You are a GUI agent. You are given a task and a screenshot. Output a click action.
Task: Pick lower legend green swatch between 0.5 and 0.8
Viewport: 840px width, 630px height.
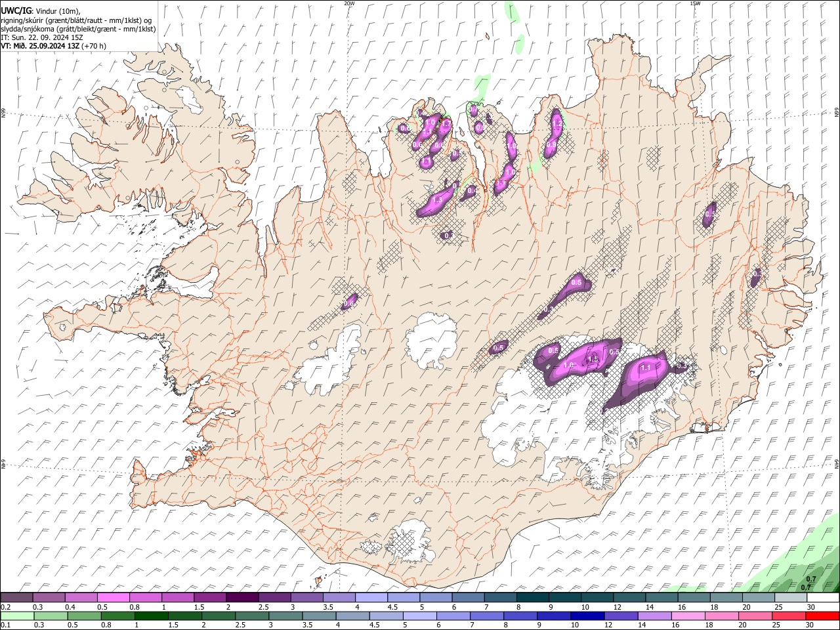(x=84, y=616)
